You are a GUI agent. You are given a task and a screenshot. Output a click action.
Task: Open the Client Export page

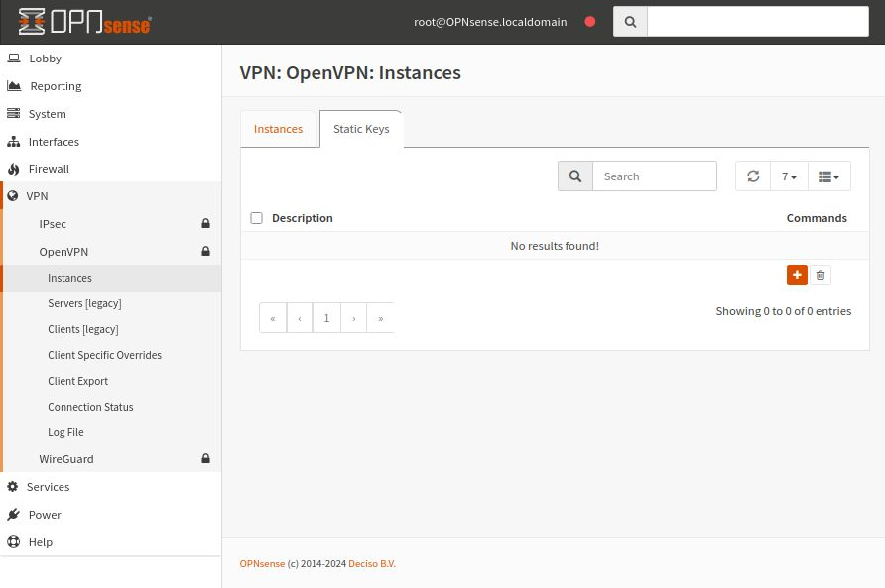77,380
